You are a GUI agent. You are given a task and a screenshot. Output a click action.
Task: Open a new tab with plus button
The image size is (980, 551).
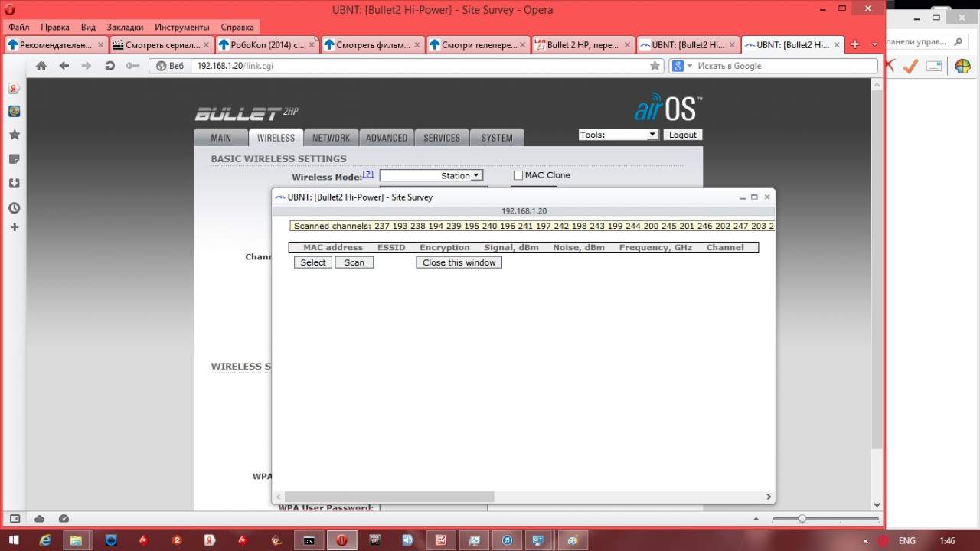pyautogui.click(x=855, y=44)
